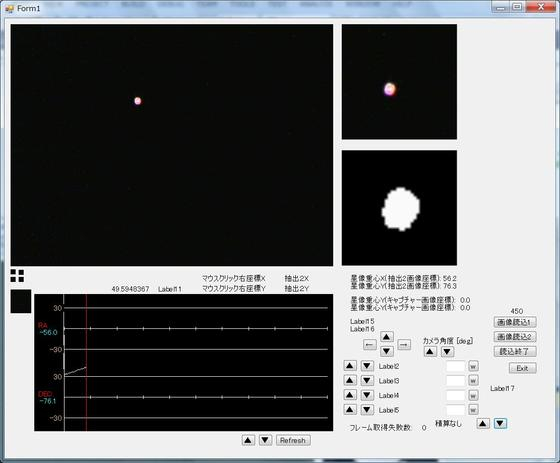Click the Exit button
The height and width of the screenshot is (463, 560).
click(x=522, y=368)
